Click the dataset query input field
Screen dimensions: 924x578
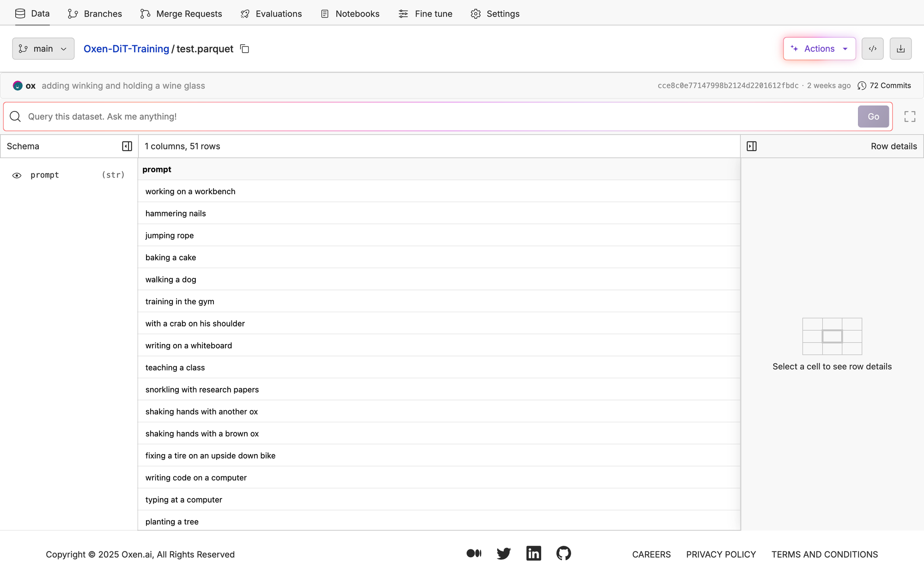(x=439, y=117)
